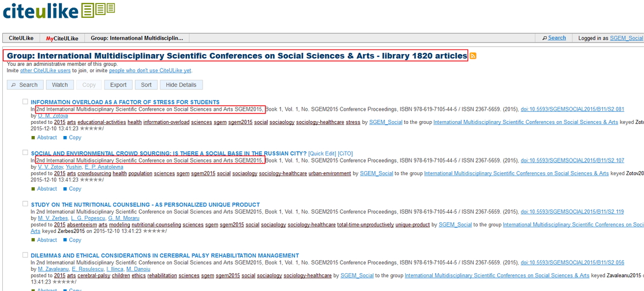This screenshot has height=291, width=644.
Task: Click the Quick Edit link
Action: pyautogui.click(x=322, y=153)
